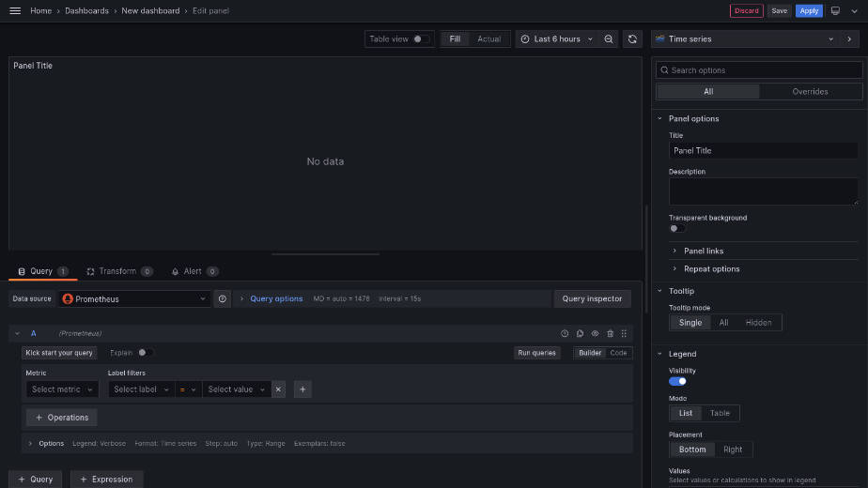
Task: Set Legend placement to Right
Action: tap(733, 450)
